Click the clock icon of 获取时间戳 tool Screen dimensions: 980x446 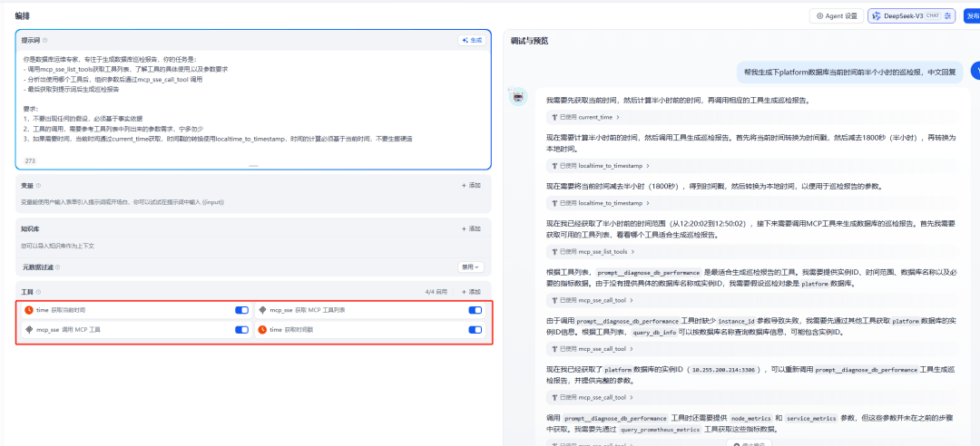[x=263, y=330]
